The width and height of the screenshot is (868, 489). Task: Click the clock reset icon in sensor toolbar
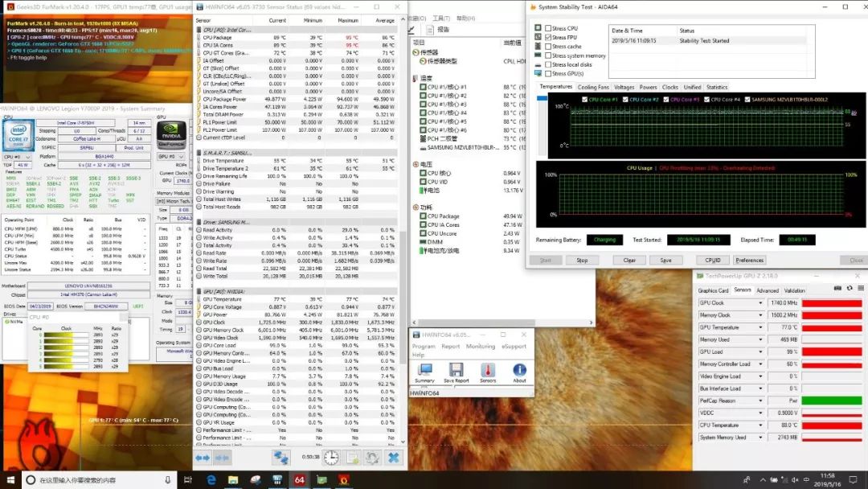tap(331, 457)
